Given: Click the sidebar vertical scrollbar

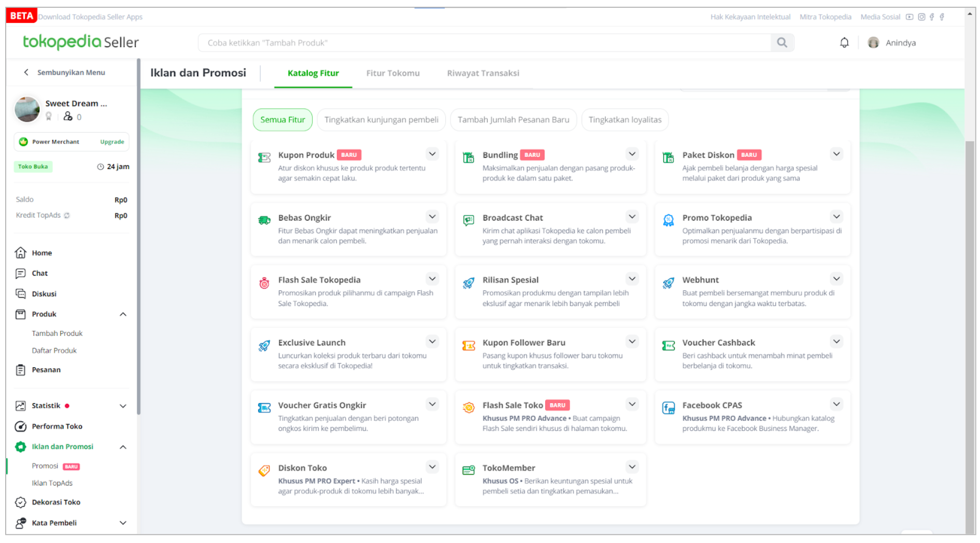Looking at the screenshot, I should [138, 237].
